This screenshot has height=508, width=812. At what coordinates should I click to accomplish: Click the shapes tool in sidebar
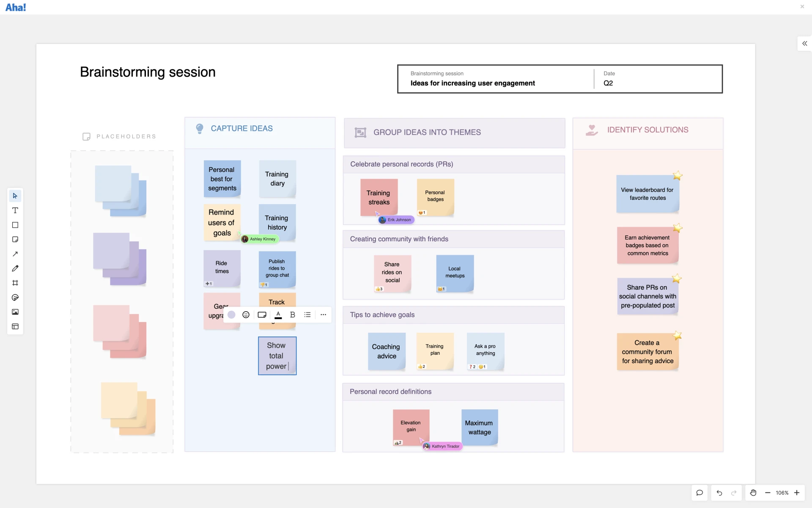tap(15, 225)
